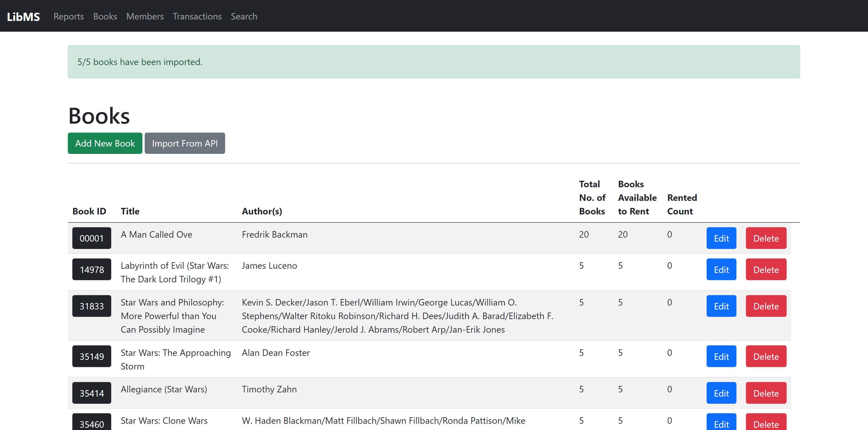Open the Search page

(x=244, y=16)
